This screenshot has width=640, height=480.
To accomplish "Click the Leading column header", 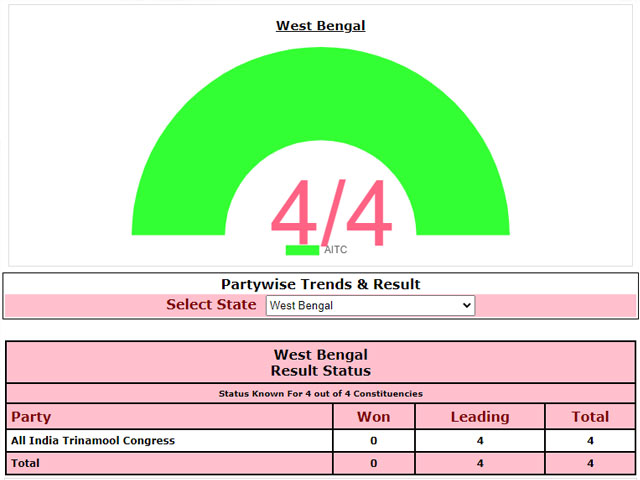I will [480, 417].
